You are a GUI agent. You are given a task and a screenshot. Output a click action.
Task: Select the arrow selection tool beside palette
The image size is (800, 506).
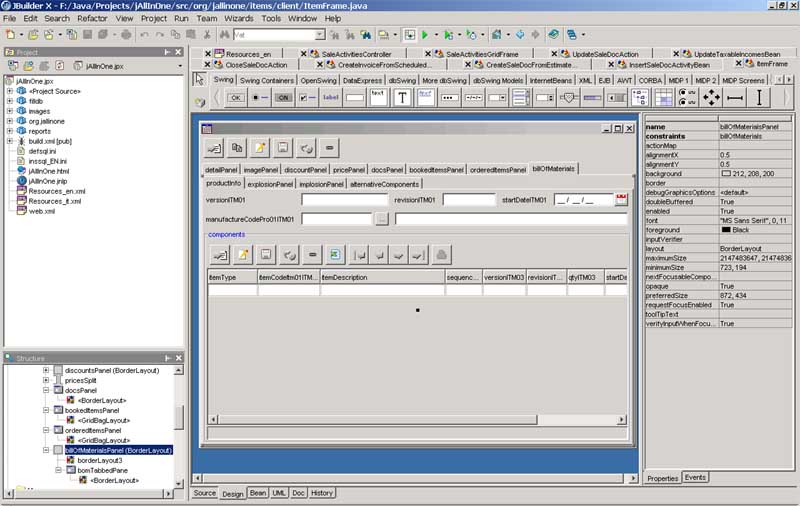199,79
